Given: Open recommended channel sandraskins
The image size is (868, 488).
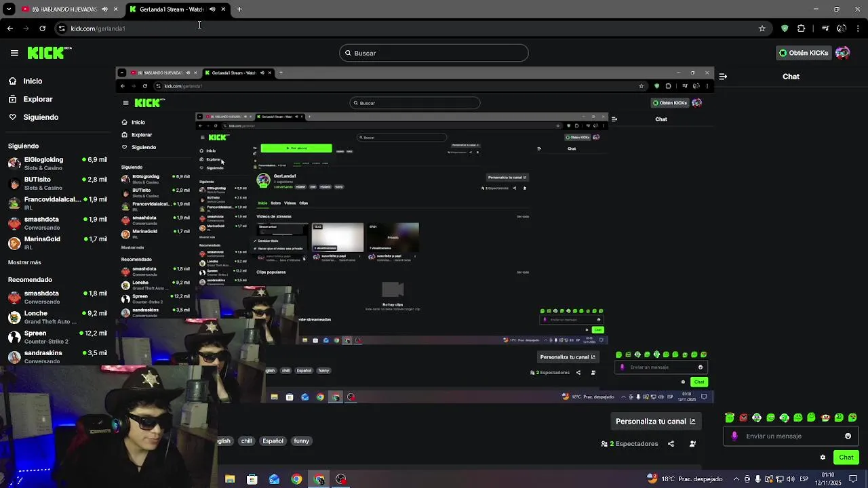Looking at the screenshot, I should pos(58,357).
